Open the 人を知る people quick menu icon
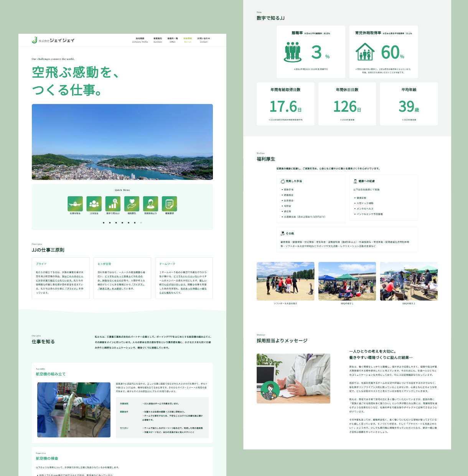This screenshot has width=468, height=476. (94, 204)
